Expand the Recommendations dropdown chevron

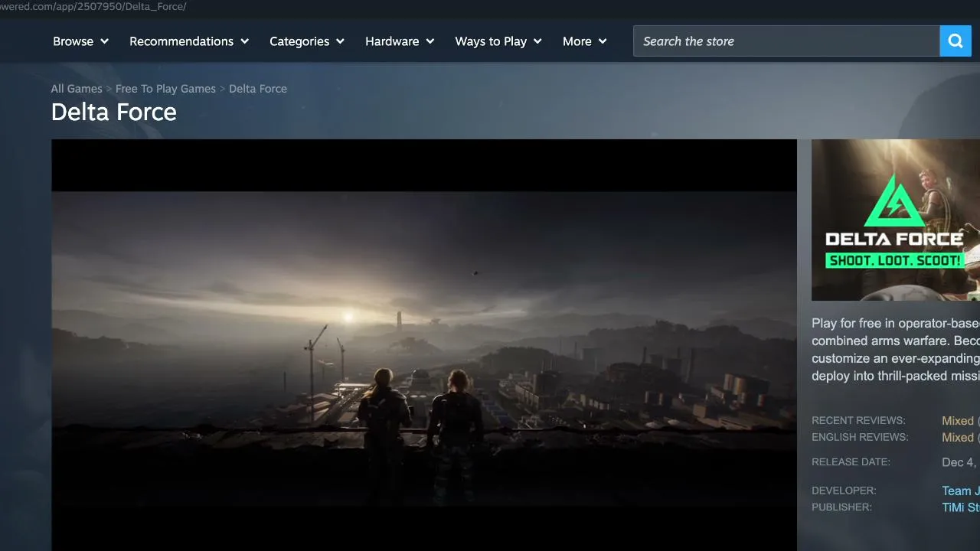click(245, 41)
